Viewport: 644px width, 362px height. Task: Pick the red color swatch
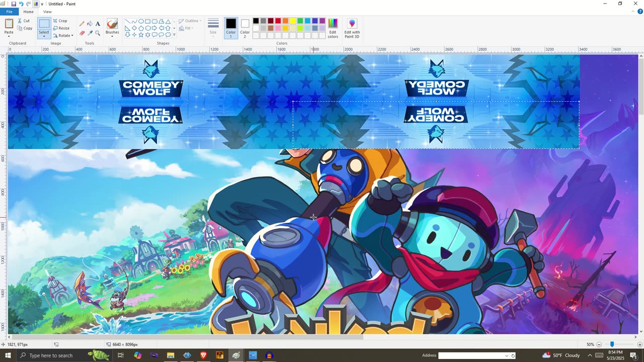(278, 21)
